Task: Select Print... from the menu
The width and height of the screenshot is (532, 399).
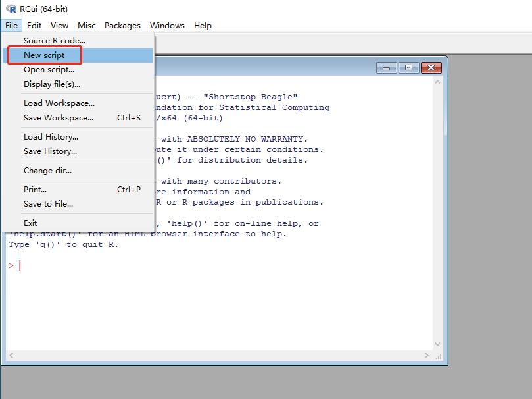Action: tap(35, 190)
